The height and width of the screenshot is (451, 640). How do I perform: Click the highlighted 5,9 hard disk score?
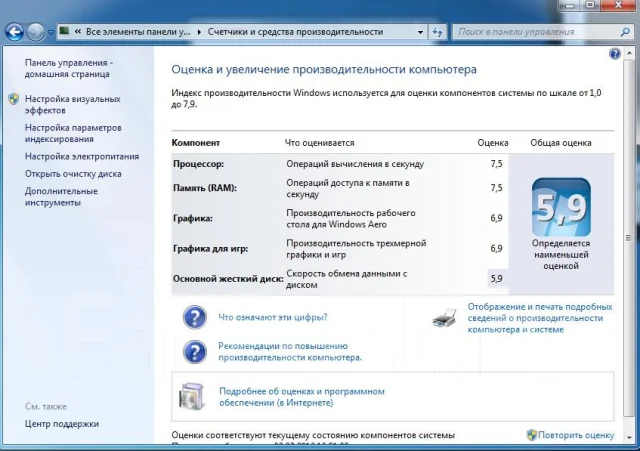497,279
